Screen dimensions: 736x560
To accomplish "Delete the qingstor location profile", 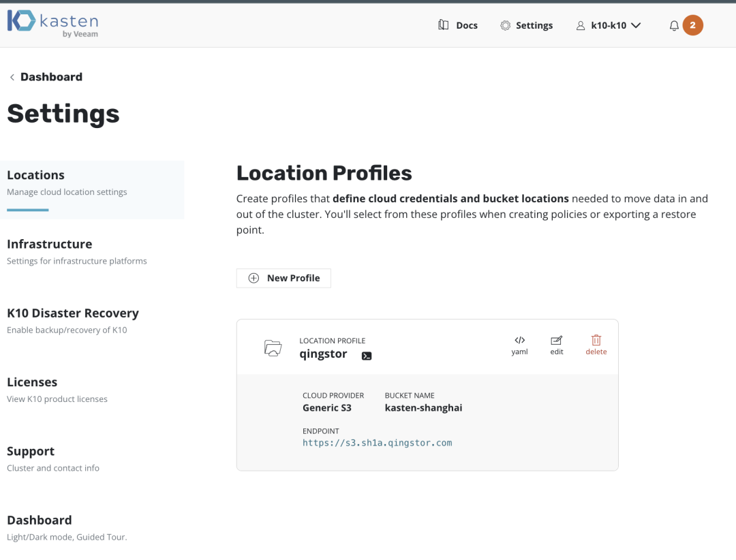I will [x=596, y=345].
